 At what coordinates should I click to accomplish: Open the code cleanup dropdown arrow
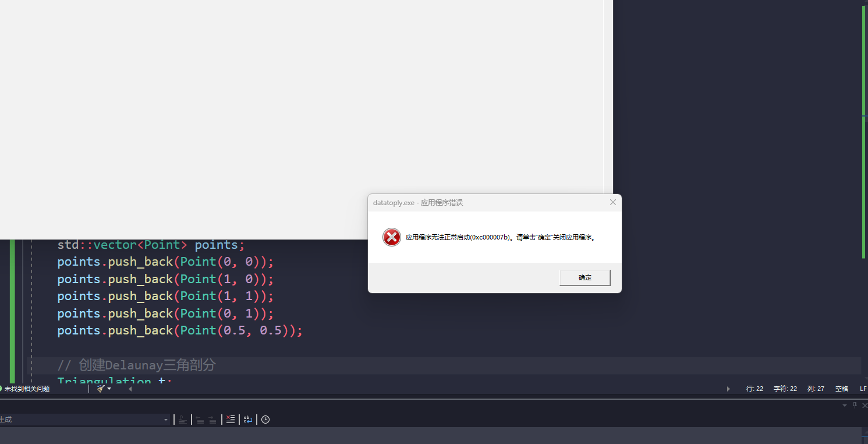coord(109,389)
